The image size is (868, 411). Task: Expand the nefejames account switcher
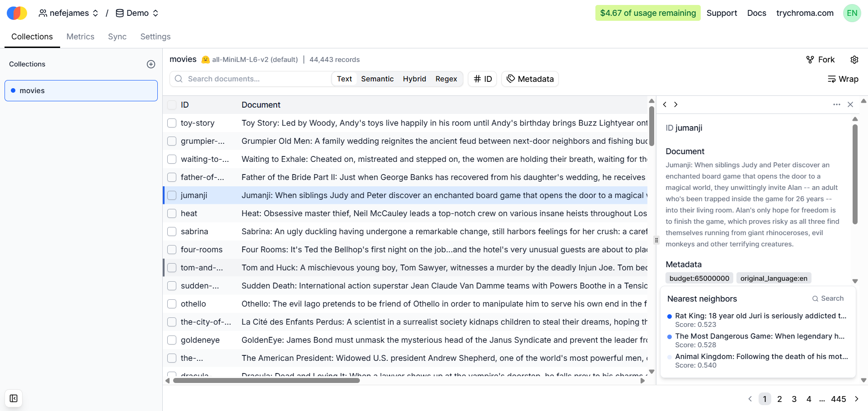tap(69, 13)
